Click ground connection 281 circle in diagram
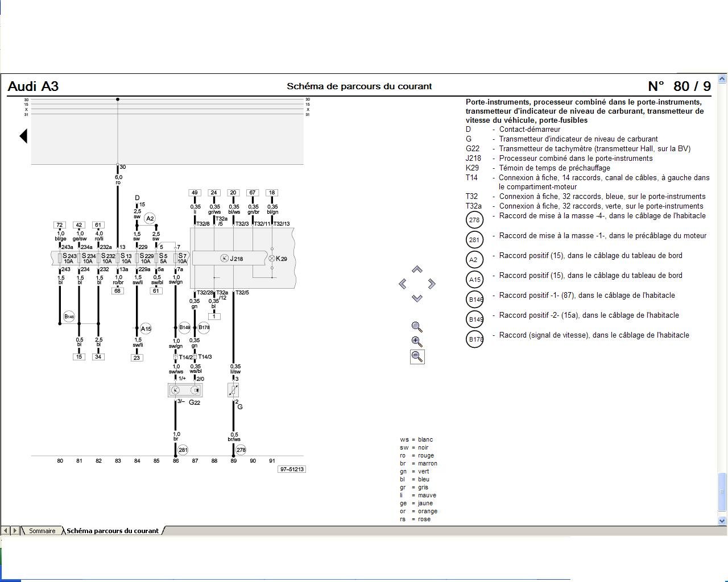 tap(183, 450)
